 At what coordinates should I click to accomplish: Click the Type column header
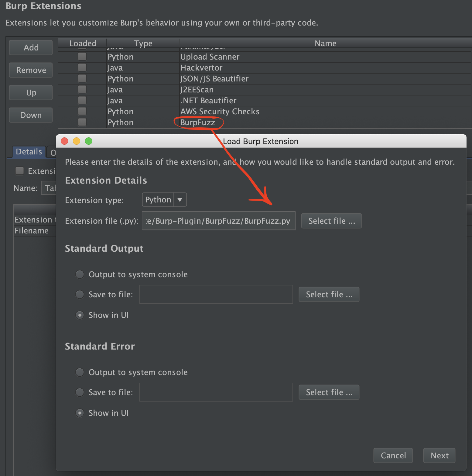(143, 43)
